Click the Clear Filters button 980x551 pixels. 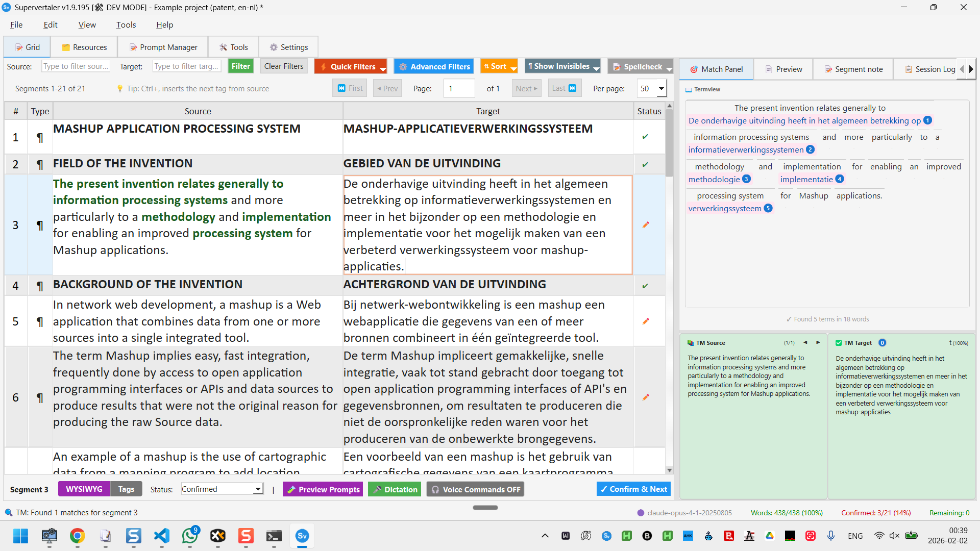(x=283, y=66)
